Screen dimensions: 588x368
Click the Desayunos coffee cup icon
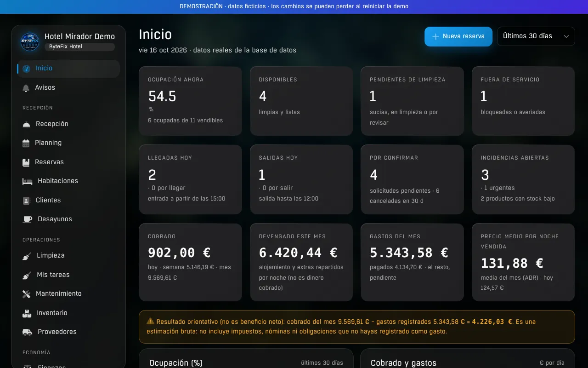pos(28,219)
